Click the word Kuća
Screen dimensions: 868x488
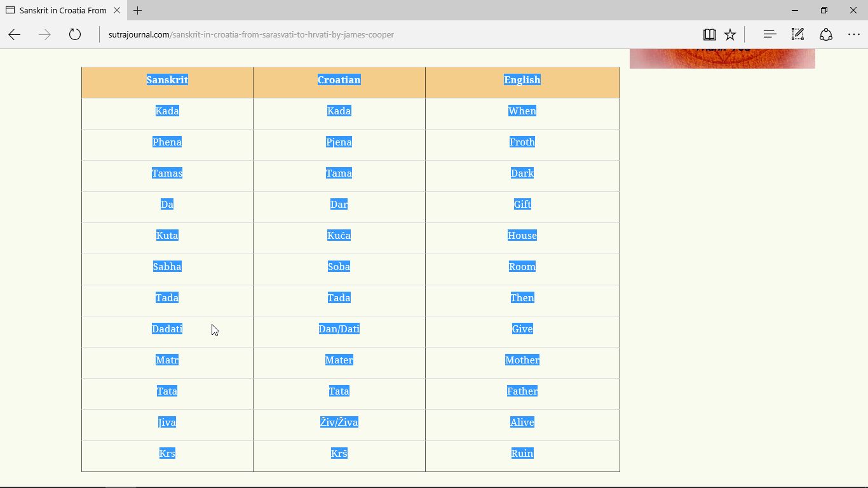(339, 235)
